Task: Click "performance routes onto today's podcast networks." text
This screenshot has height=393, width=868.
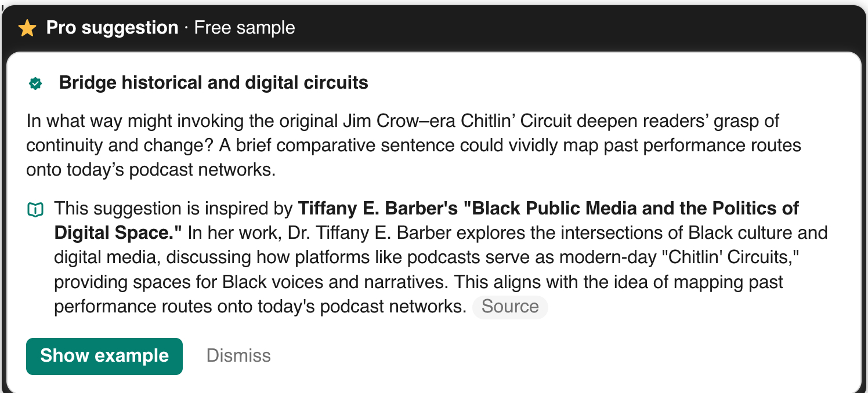Action: [260, 307]
